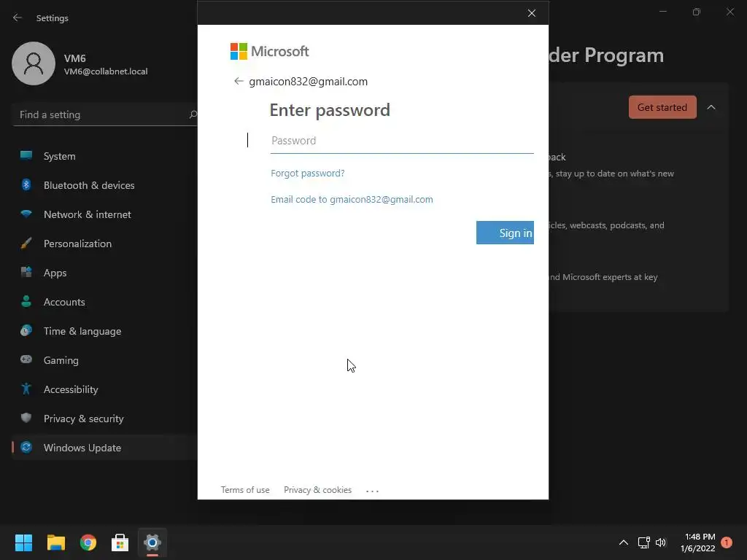The height and width of the screenshot is (560, 747).
Task: Close the Microsoft sign-in dialog
Action: click(x=532, y=13)
